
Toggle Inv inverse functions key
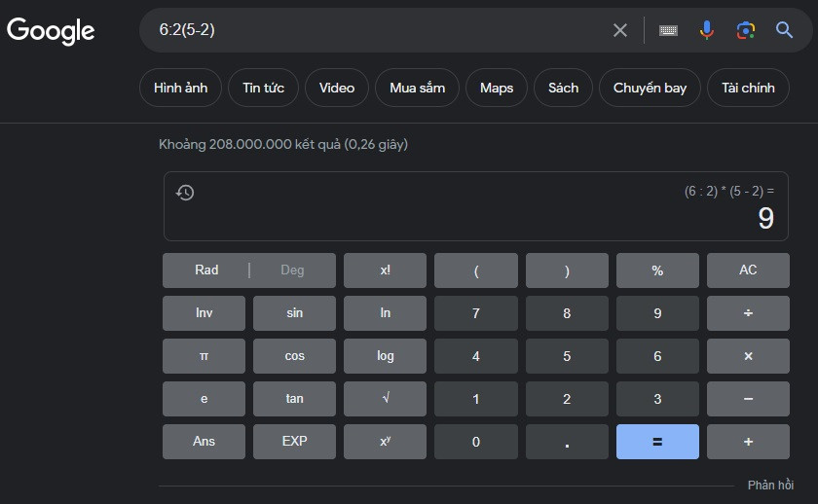204,313
